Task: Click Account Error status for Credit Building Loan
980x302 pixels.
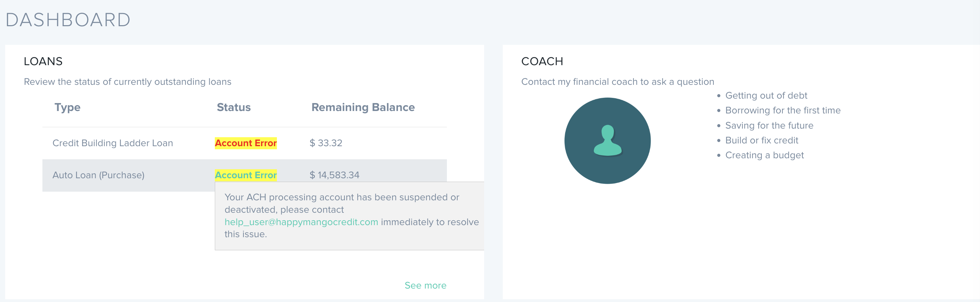Action: tap(246, 143)
